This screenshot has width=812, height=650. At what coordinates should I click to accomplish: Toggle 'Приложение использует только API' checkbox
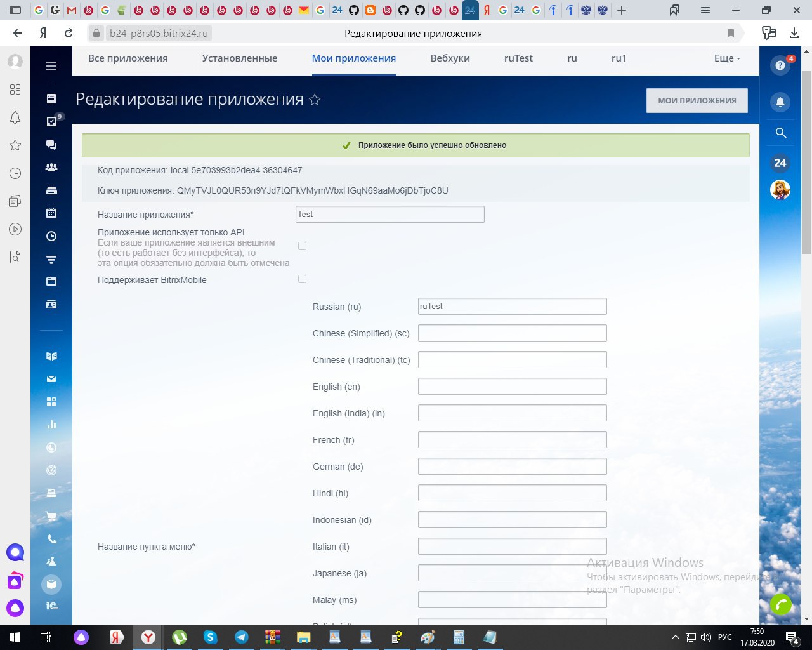[x=302, y=246]
